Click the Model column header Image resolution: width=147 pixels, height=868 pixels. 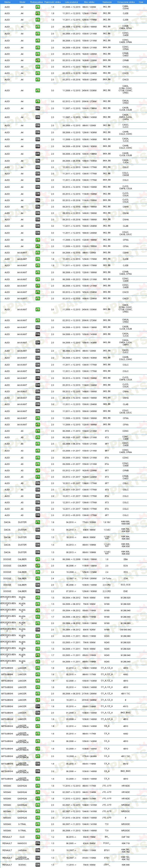[x=23, y=2]
